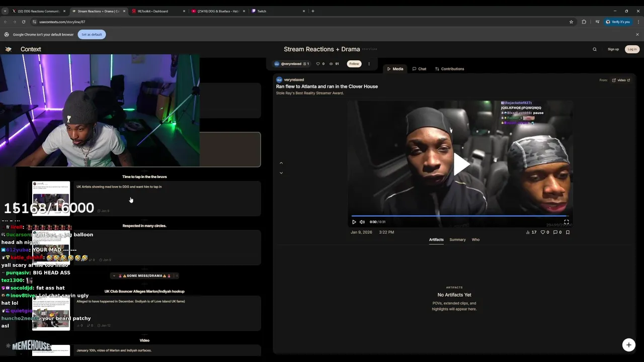Click the @veryrelaxed author chip
Screen dimensions: 644x362
pyautogui.click(x=292, y=64)
